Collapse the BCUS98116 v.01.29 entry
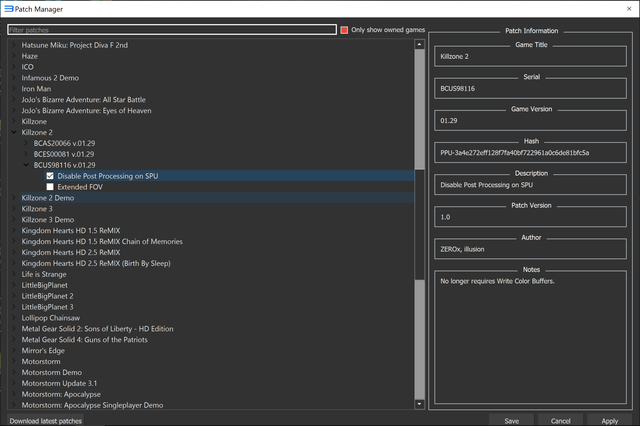This screenshot has height=426, width=640. click(26, 165)
